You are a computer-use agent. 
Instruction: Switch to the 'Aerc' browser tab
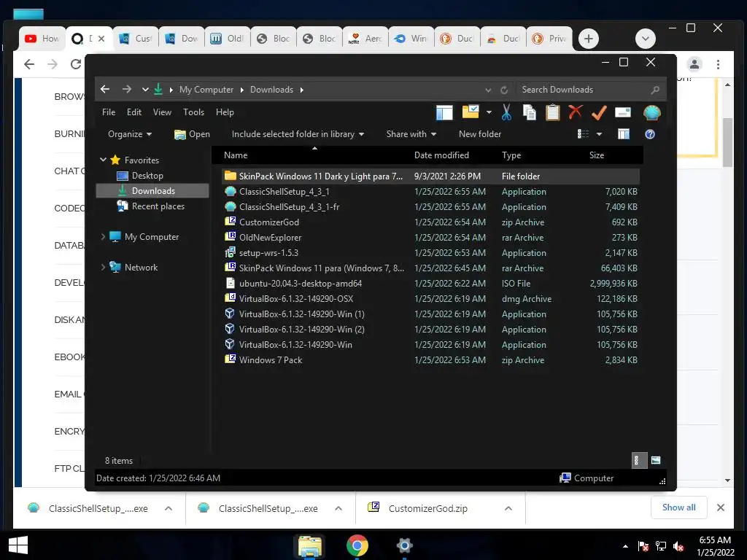365,39
